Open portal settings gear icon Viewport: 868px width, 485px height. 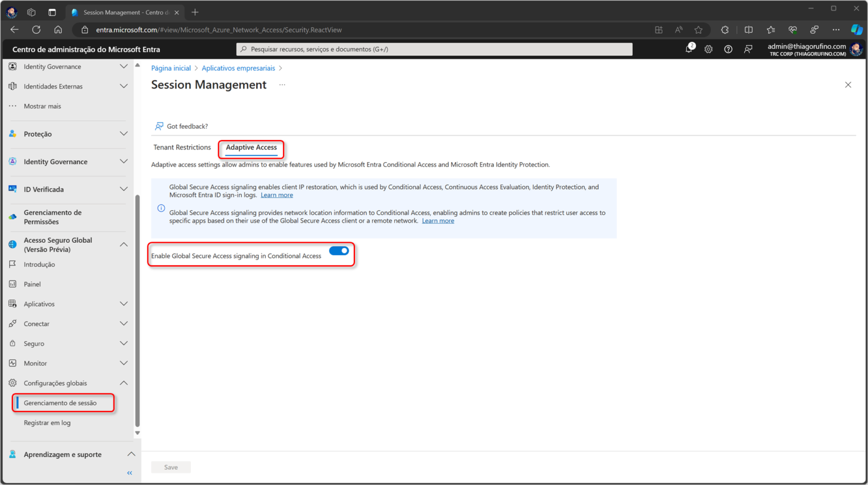point(709,49)
